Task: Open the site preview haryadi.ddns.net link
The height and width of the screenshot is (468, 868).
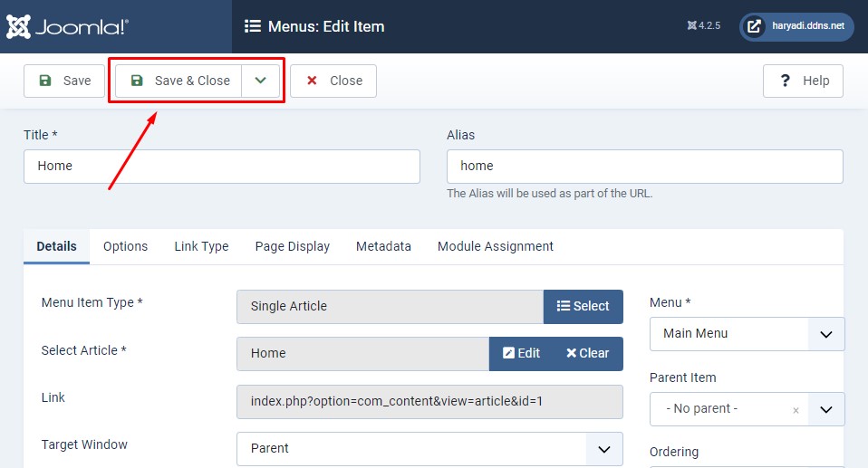Action: tap(796, 26)
